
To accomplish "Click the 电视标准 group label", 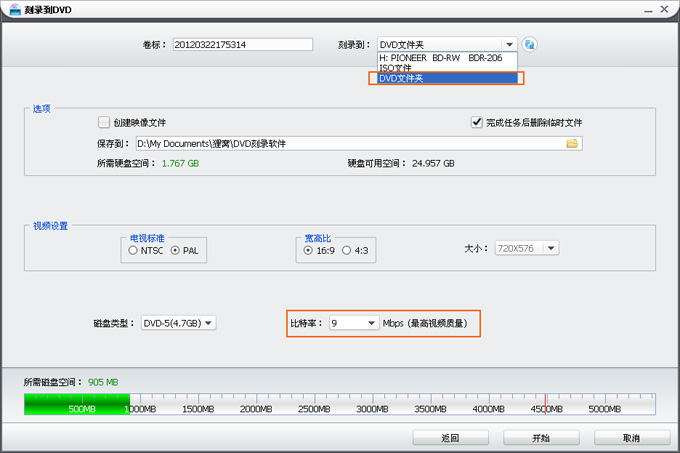I will (x=147, y=238).
